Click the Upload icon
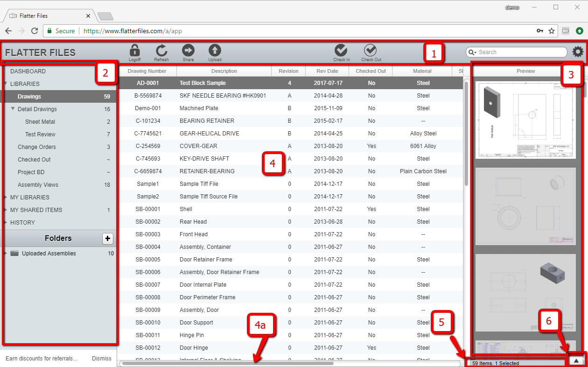This screenshot has width=588, height=367. pyautogui.click(x=215, y=50)
